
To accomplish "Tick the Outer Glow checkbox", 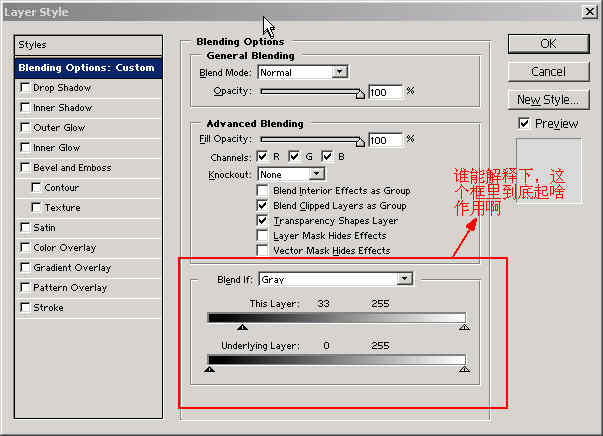I will pos(25,128).
